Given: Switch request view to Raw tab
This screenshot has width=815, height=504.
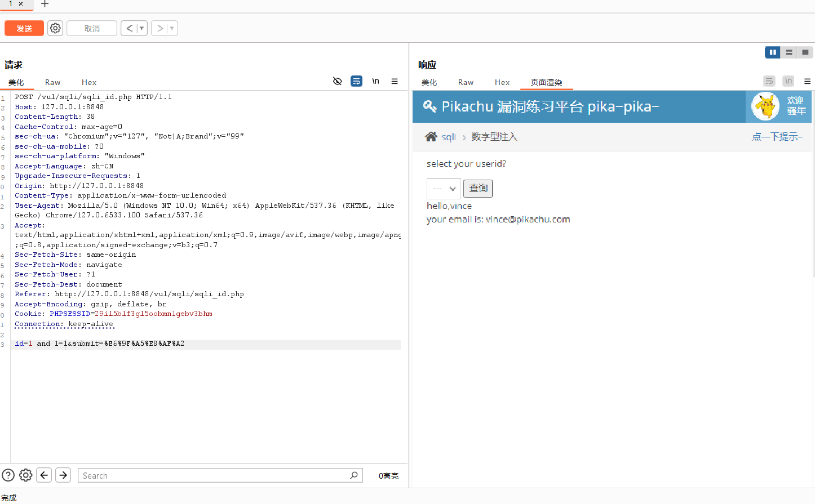Looking at the screenshot, I should (x=52, y=82).
